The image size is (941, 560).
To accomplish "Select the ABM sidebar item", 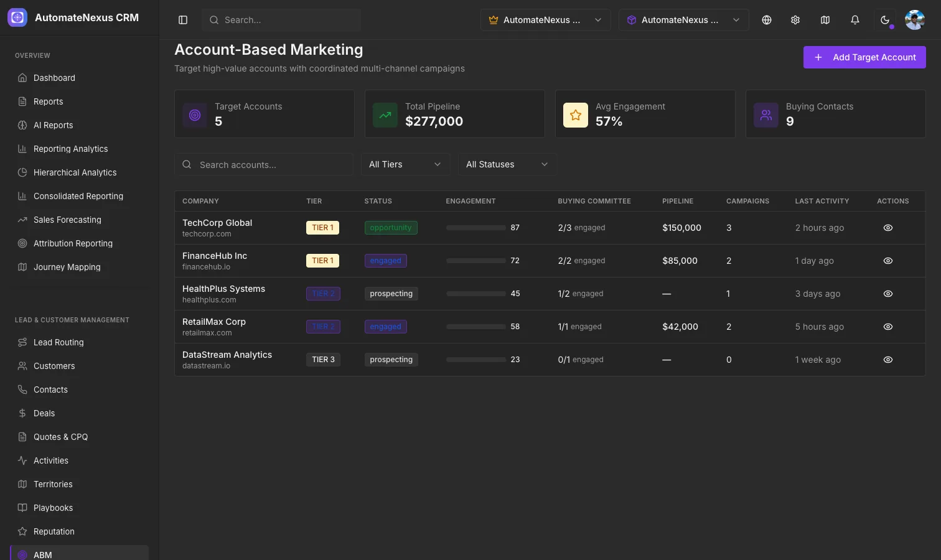I will [79, 553].
